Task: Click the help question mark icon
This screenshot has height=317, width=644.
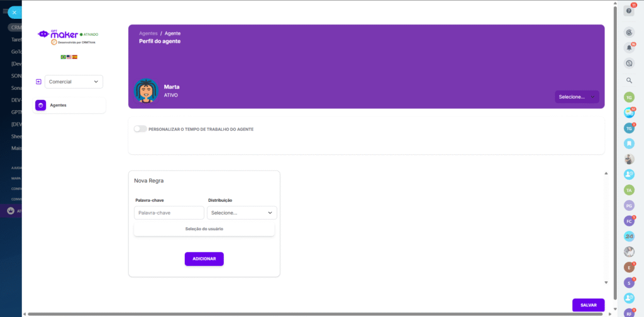Action: coord(629,11)
